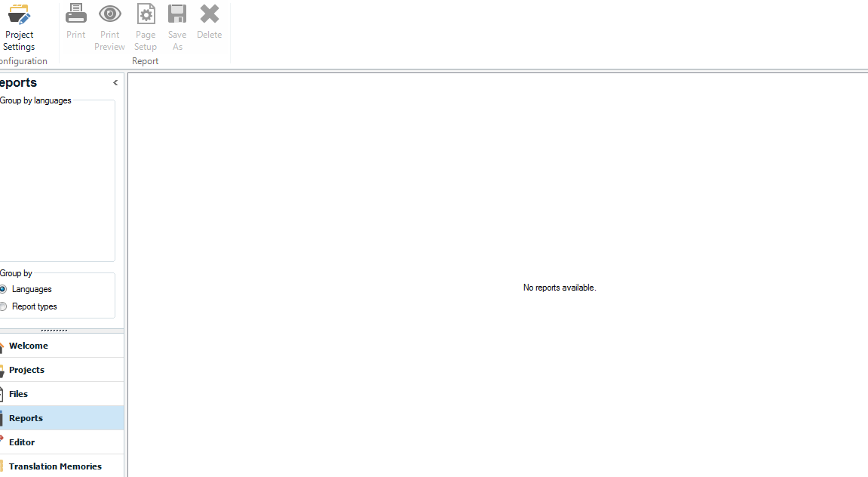Switch to the Welcome view
868x477 pixels.
pos(29,346)
